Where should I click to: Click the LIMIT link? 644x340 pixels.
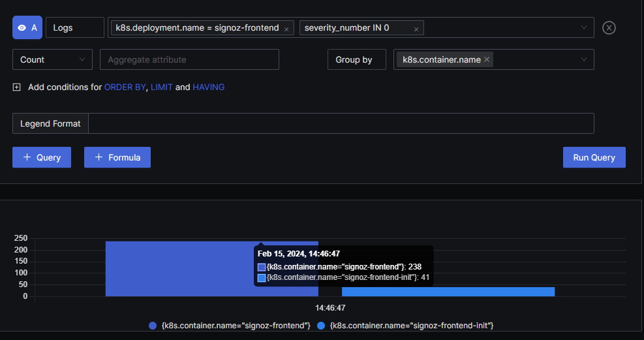161,87
